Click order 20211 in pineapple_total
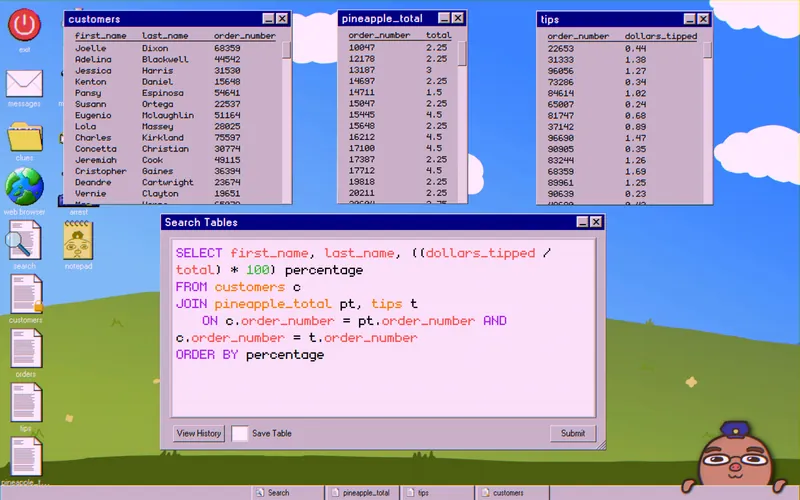This screenshot has width=800, height=500. 362,193
